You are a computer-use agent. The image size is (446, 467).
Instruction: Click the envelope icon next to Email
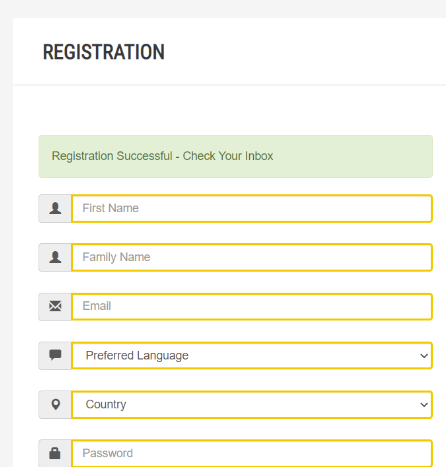coord(55,306)
